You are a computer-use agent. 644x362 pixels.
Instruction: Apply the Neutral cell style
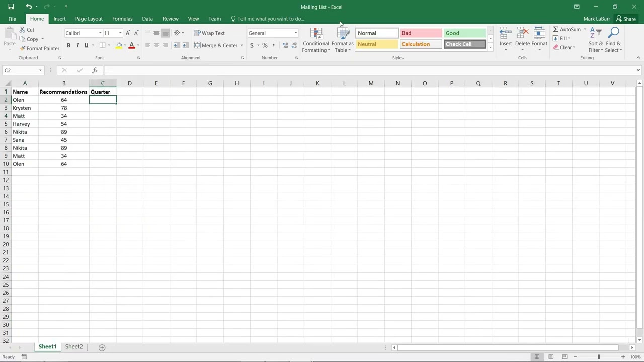(377, 44)
